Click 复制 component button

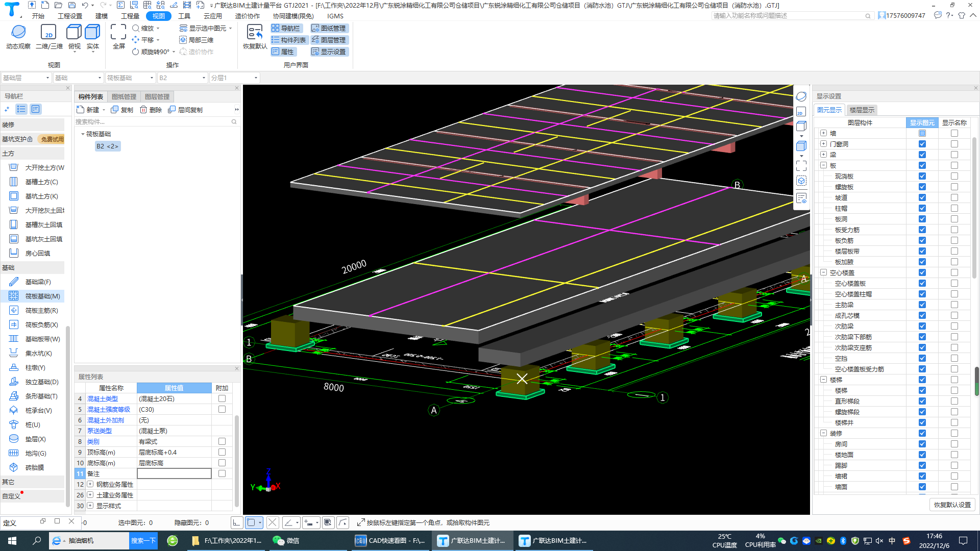click(122, 110)
